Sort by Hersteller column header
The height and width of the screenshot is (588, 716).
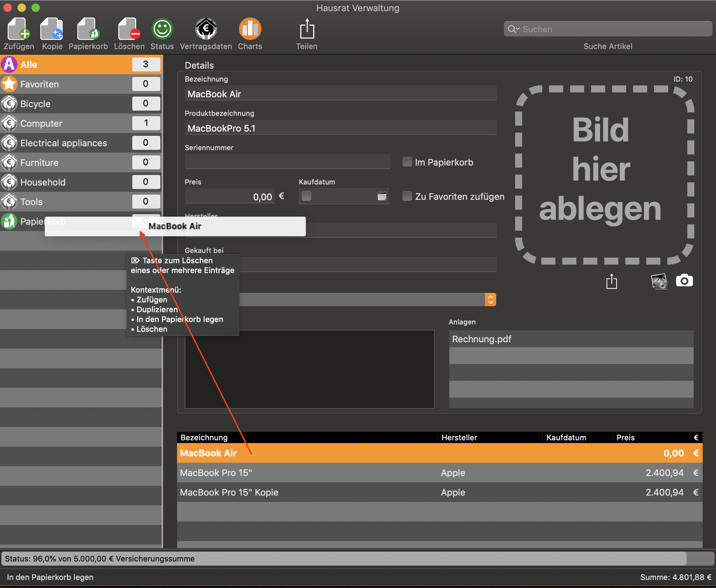click(490, 437)
